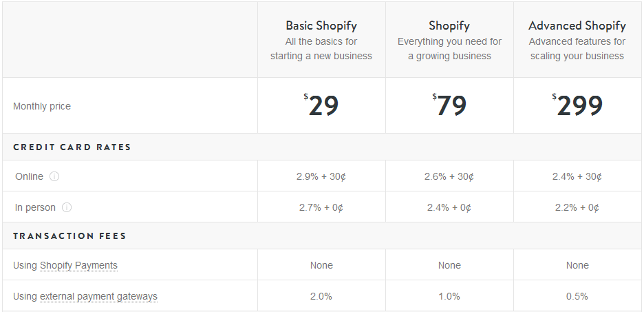Choose the Advanced Shopify plan heading
This screenshot has width=644, height=312.
pyautogui.click(x=577, y=26)
